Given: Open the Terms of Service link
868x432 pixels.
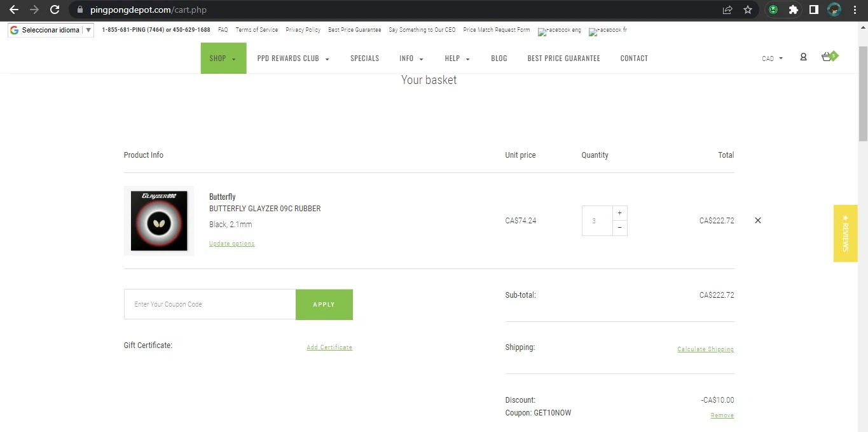Looking at the screenshot, I should [256, 30].
